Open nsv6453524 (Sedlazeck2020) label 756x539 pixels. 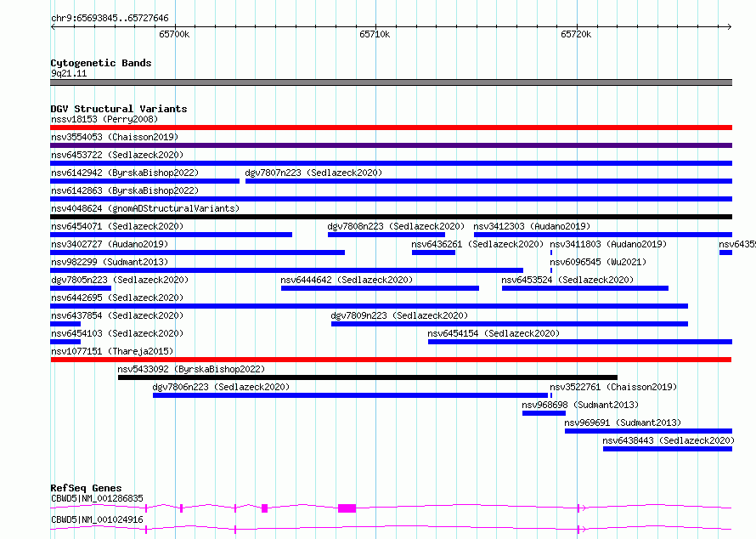click(567, 280)
